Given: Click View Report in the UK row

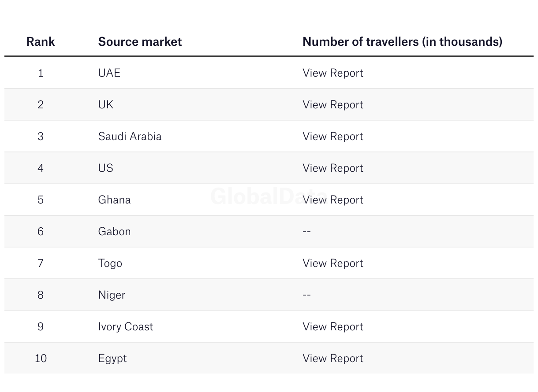Looking at the screenshot, I should (x=333, y=105).
